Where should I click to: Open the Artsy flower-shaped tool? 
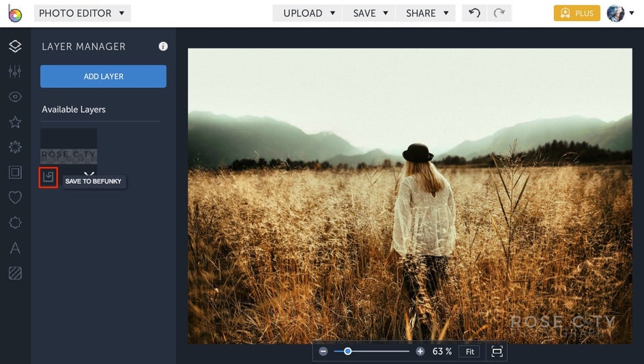[15, 147]
